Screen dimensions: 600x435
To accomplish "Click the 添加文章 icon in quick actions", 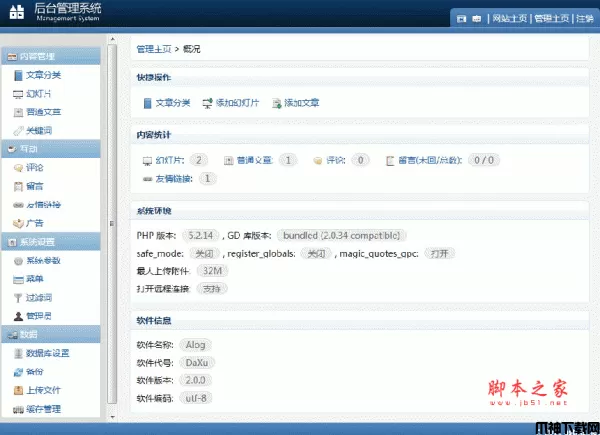I will click(x=276, y=103).
